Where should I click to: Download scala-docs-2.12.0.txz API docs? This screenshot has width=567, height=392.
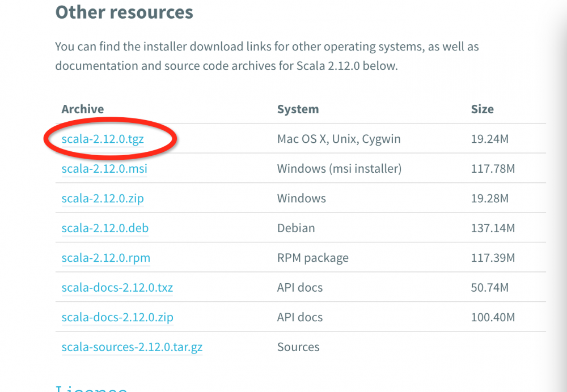click(117, 288)
